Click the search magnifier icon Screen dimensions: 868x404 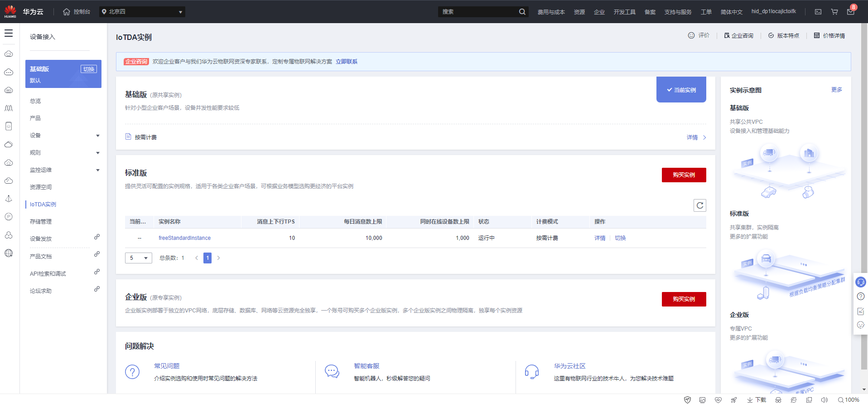click(522, 12)
